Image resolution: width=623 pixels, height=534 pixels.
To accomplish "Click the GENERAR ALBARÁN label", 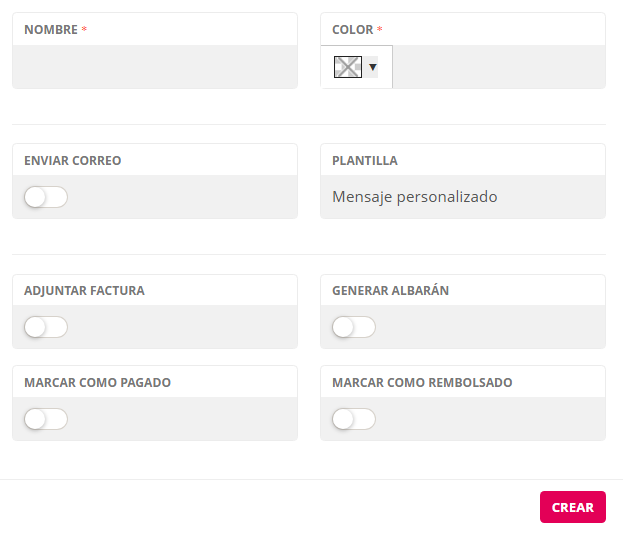I will point(390,291).
